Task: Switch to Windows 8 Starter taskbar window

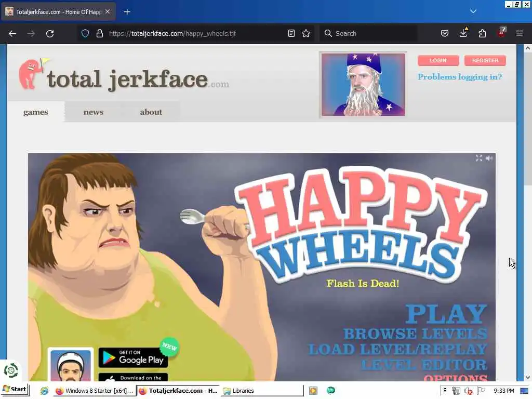Action: (x=95, y=391)
